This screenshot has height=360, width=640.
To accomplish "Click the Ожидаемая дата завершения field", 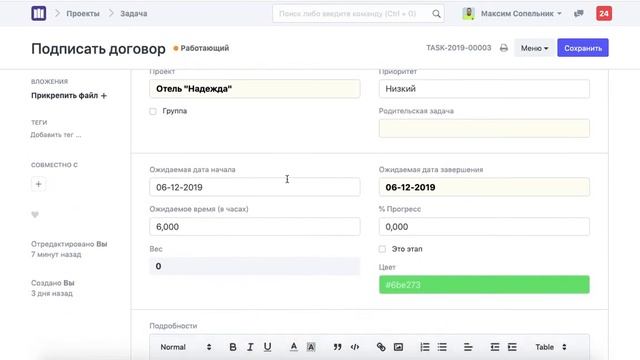I will (x=484, y=187).
